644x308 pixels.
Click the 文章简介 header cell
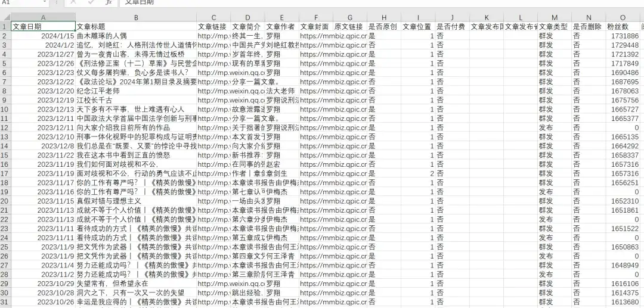(x=247, y=27)
